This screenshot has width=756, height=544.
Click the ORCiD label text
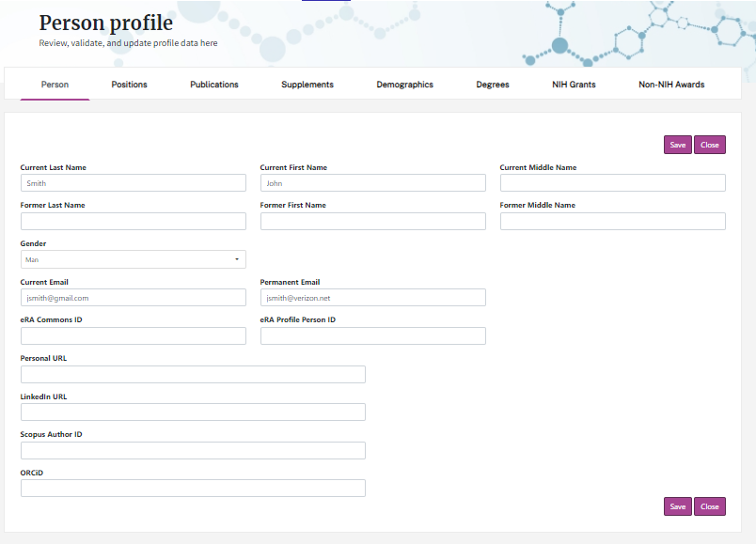32,473
